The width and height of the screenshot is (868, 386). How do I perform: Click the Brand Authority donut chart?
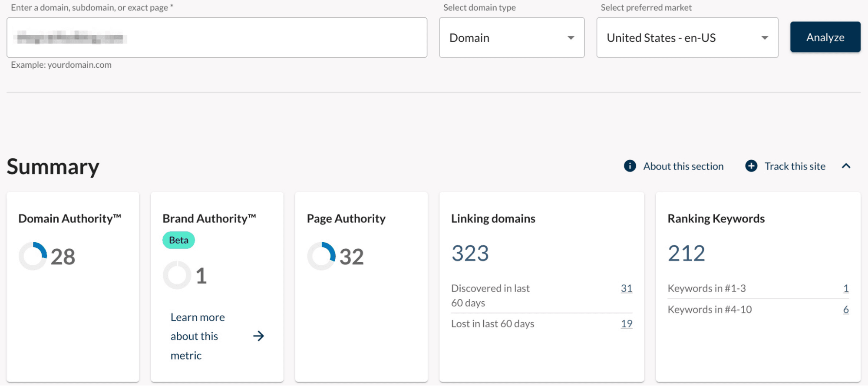pyautogui.click(x=177, y=275)
